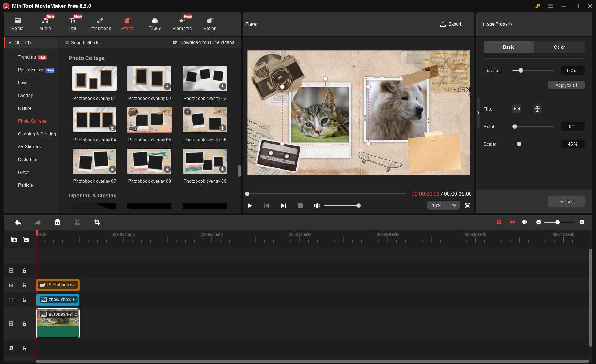Image resolution: width=596 pixels, height=364 pixels.
Task: Flip the image vertically
Action: [537, 109]
